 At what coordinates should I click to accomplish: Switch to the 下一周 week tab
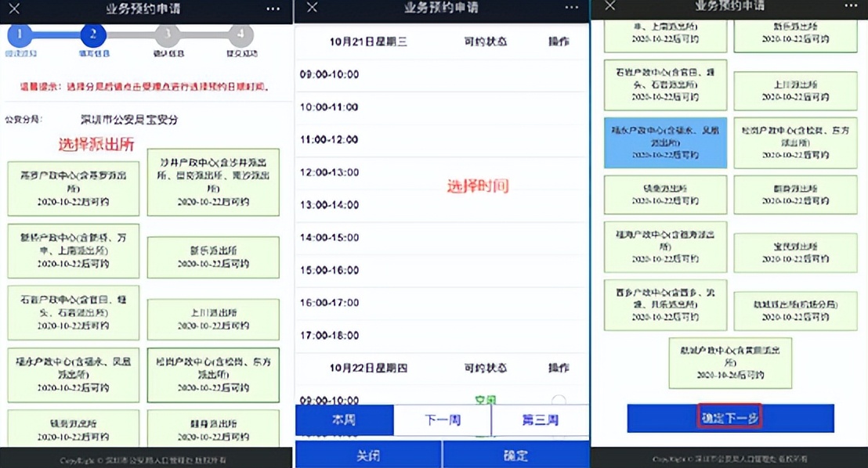[x=441, y=419]
